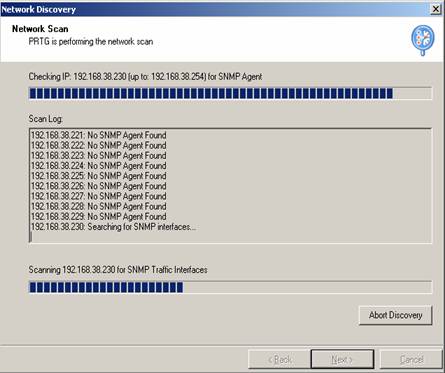Viewport: 445px width, 373px height.
Task: Click the greyed-out Cancel button
Action: click(411, 359)
